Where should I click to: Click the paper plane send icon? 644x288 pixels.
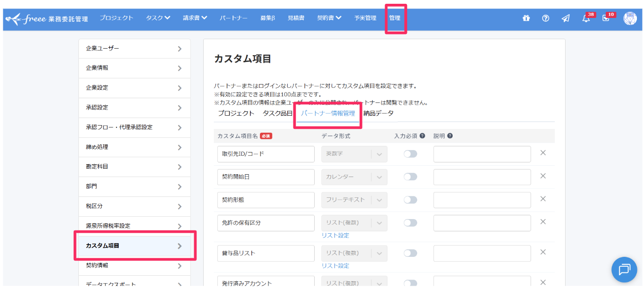(566, 18)
